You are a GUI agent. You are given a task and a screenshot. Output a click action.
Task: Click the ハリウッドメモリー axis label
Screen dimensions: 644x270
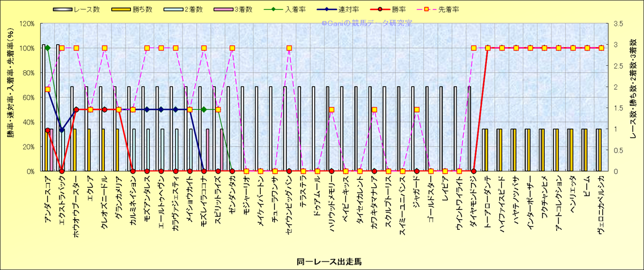pos(331,202)
